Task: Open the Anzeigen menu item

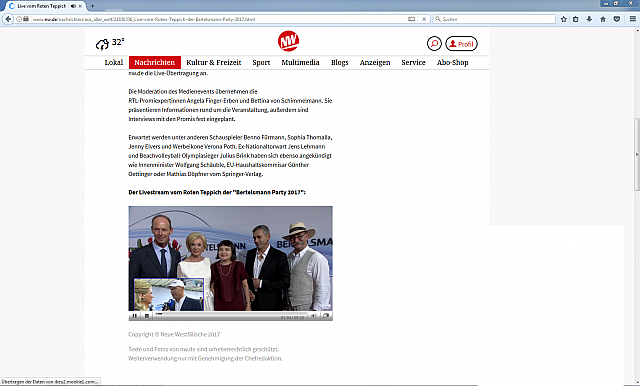Action: tap(375, 62)
